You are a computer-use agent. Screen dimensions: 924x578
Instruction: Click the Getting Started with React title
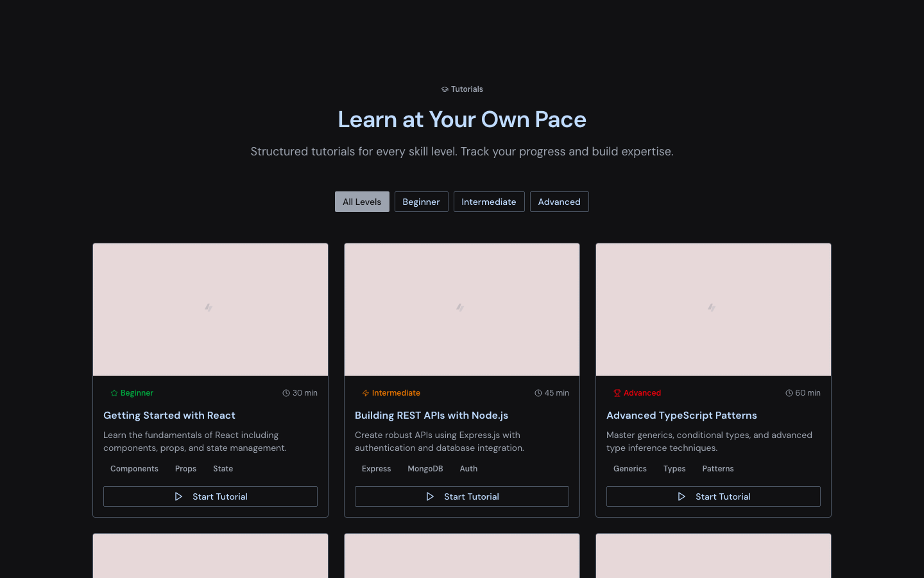click(x=169, y=416)
